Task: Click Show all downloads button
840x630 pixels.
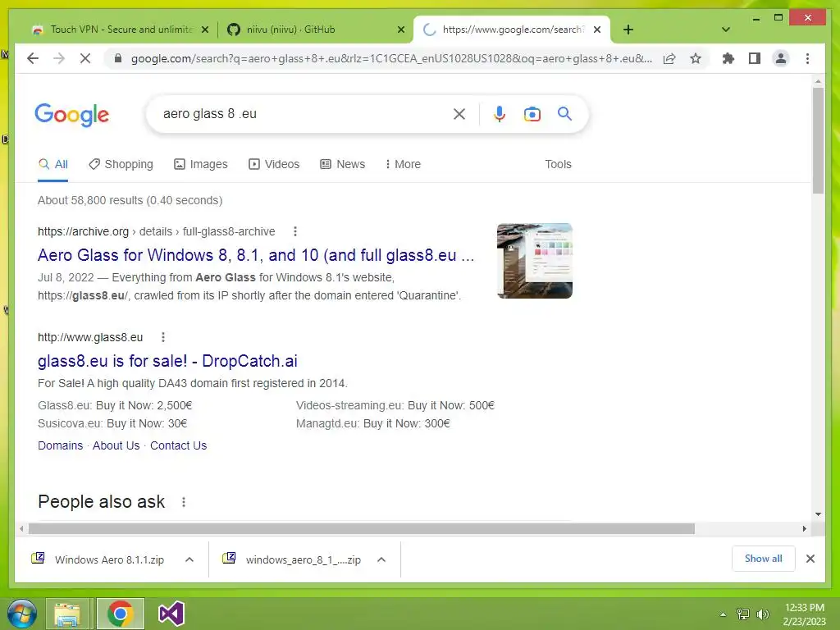Action: 764,559
